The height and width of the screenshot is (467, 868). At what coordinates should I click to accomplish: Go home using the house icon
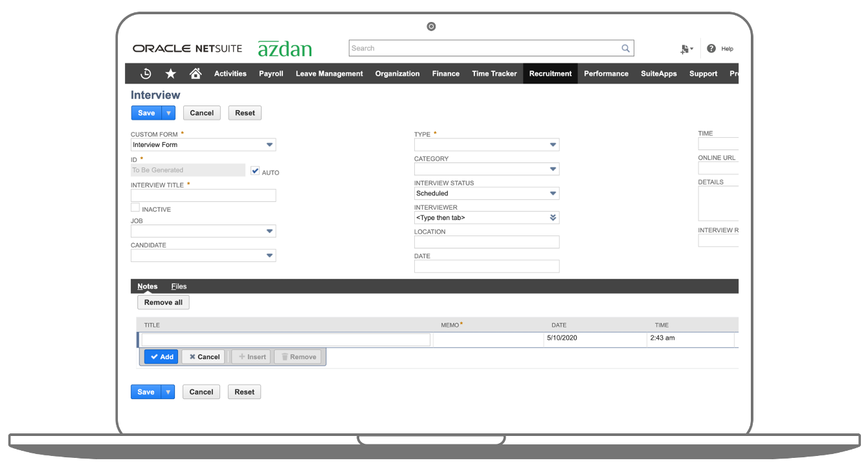pos(195,73)
